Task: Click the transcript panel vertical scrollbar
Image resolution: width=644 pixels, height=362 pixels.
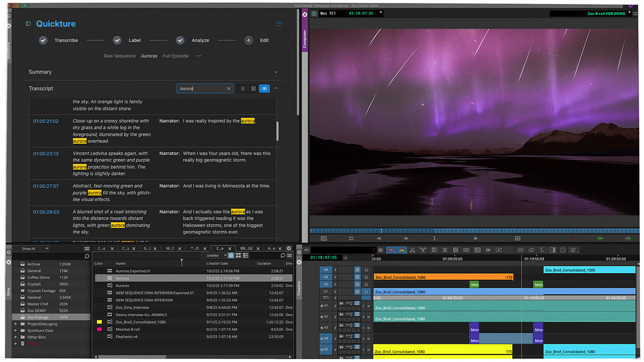Action: click(x=278, y=131)
